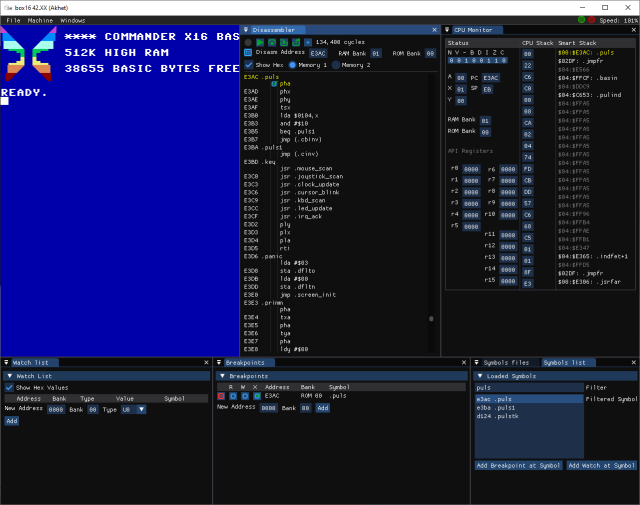Screen dimensions: 640x505
Task: Collapse the Watch List section header
Action: pyautogui.click(x=107, y=376)
